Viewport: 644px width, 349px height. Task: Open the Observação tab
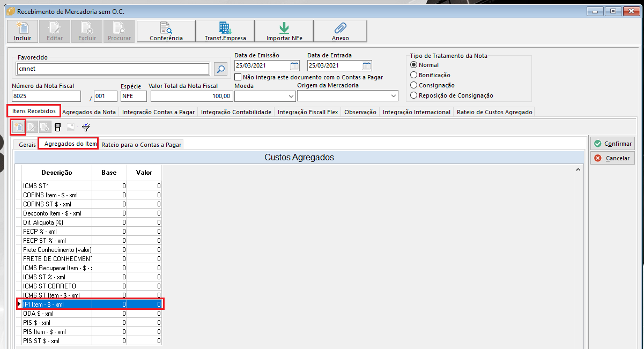point(360,112)
